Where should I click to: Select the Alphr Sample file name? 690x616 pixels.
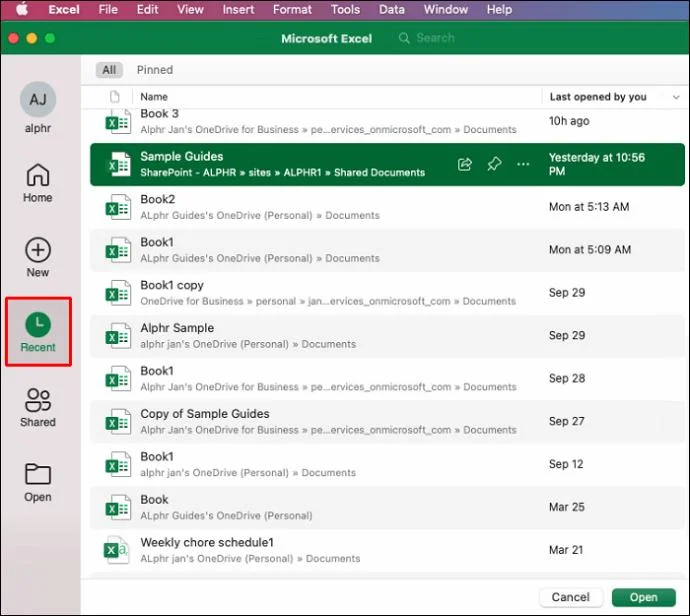point(177,328)
